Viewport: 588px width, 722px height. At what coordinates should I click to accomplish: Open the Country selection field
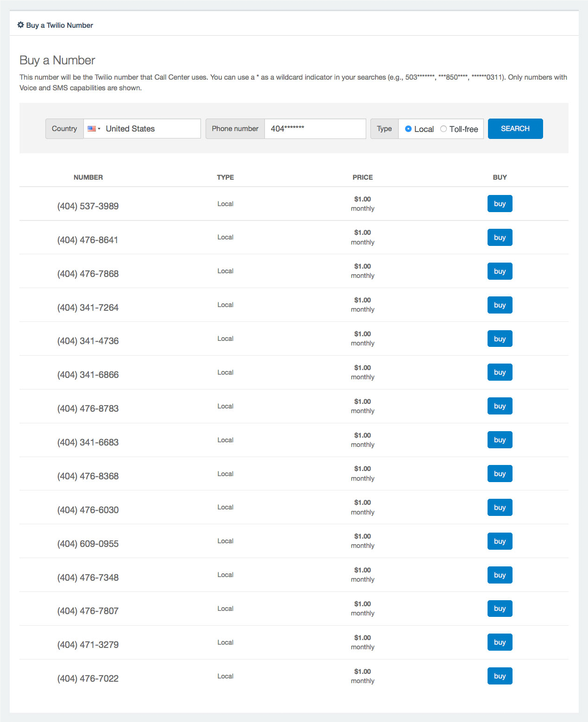pyautogui.click(x=142, y=129)
